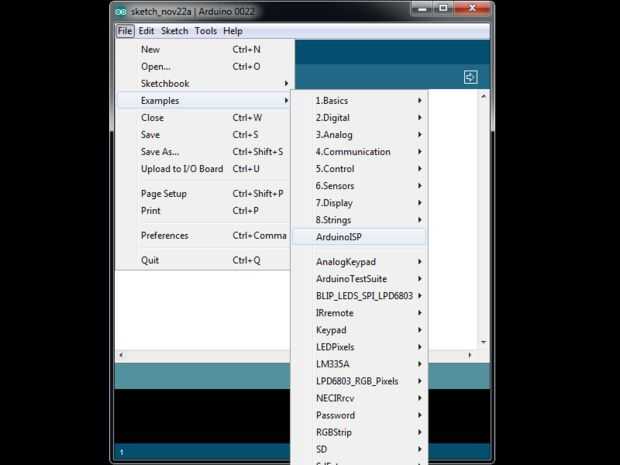Open Preferences from File menu
The height and width of the screenshot is (465, 620).
[x=204, y=235]
